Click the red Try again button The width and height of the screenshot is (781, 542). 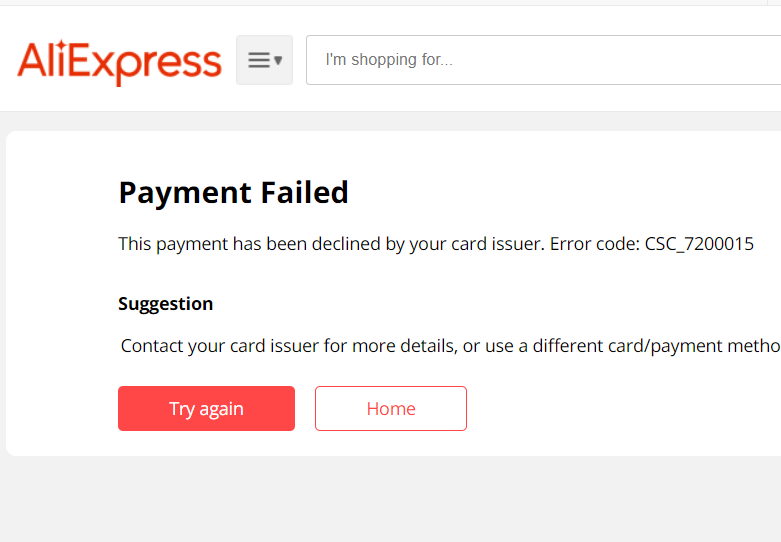point(206,408)
